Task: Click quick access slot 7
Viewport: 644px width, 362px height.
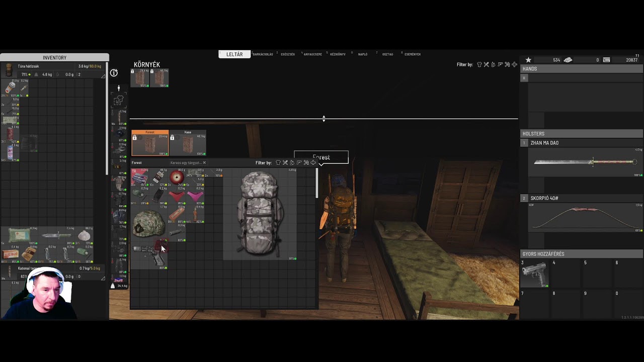Action: click(x=535, y=303)
